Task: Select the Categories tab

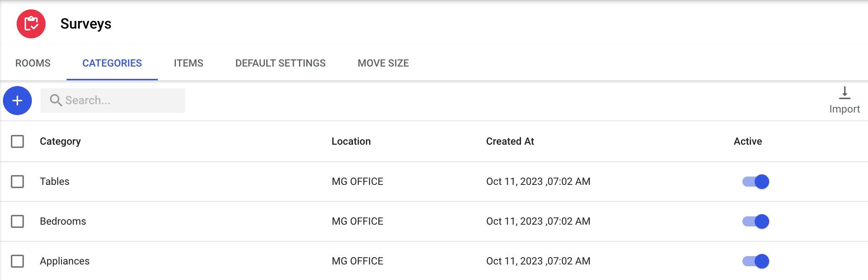Action: point(112,63)
